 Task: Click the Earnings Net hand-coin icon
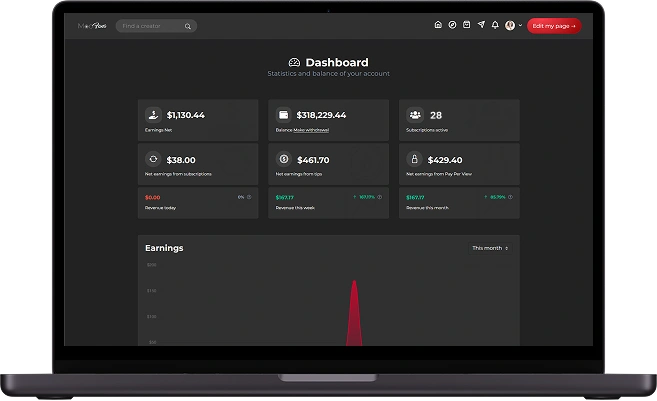(x=153, y=114)
